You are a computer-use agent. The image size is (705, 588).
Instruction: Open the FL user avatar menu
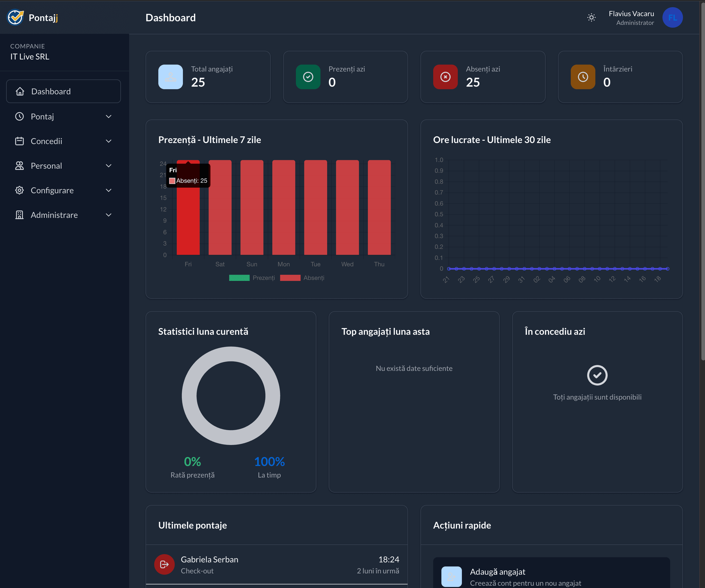(672, 17)
